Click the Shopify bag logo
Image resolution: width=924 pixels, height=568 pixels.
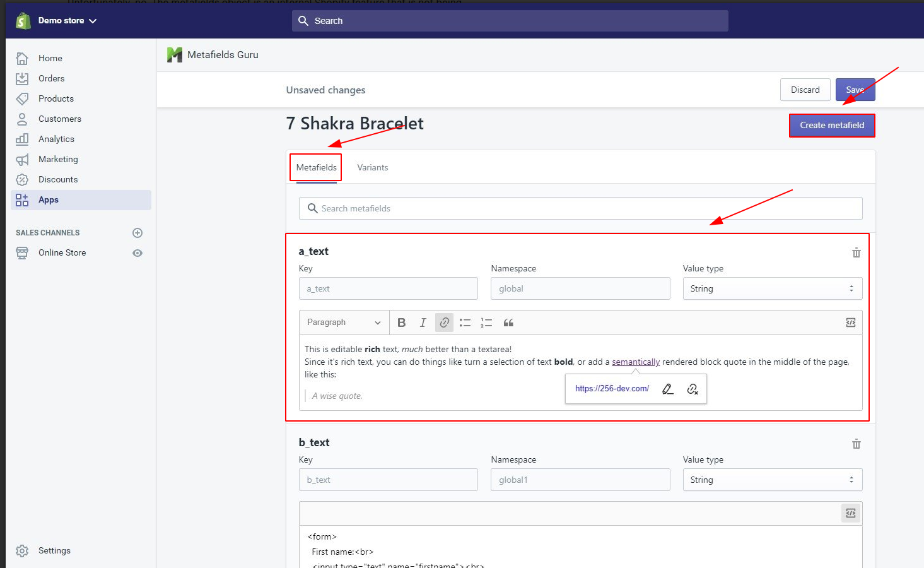[23, 21]
